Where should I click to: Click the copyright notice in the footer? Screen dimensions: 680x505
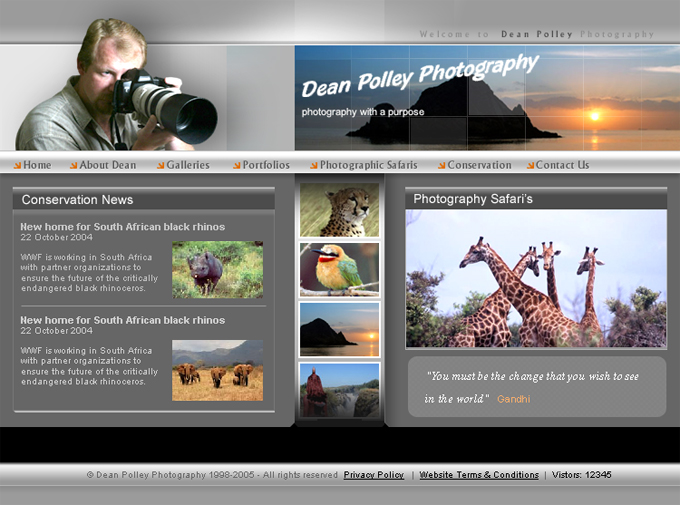tap(212, 475)
